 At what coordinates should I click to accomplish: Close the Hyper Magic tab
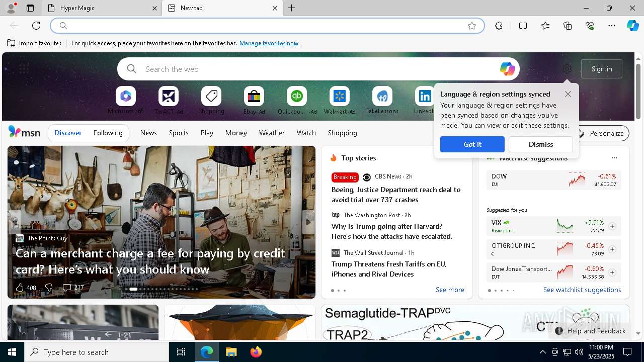coord(154,8)
